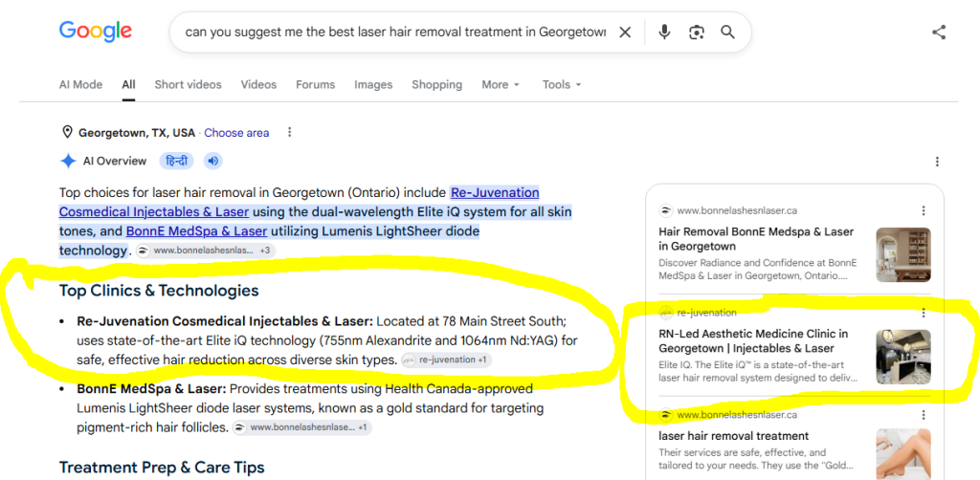Clear the search query with X
Image resolution: width=980 pixels, height=480 pixels.
pyautogui.click(x=624, y=32)
